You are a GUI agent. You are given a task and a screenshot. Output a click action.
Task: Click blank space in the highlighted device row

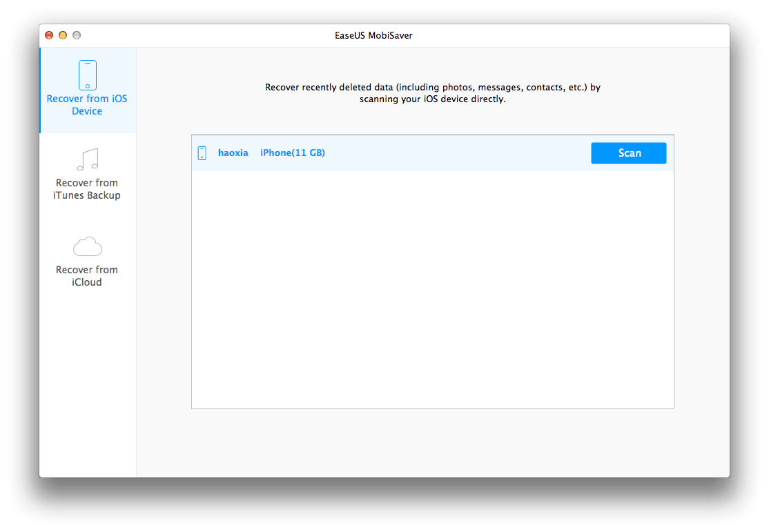pyautogui.click(x=456, y=153)
